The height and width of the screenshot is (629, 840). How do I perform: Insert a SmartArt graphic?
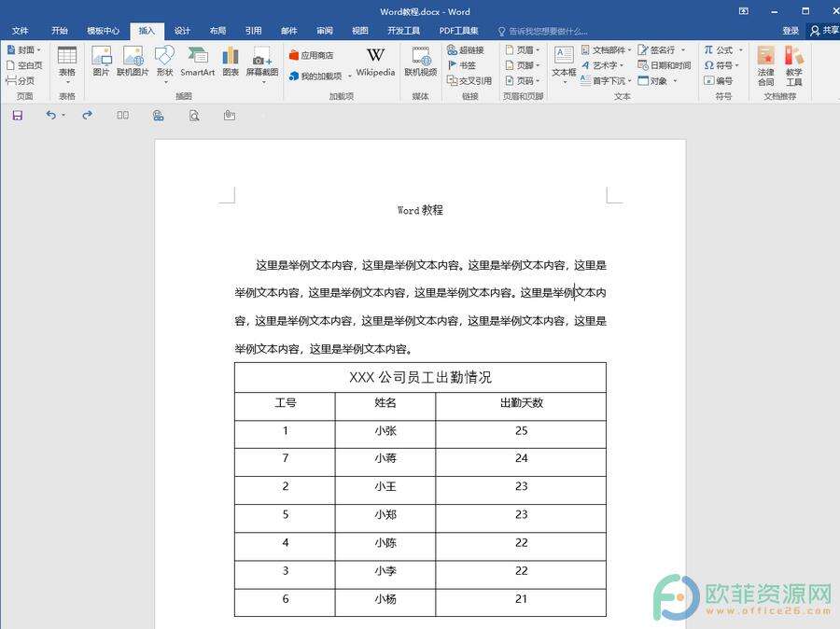(197, 62)
